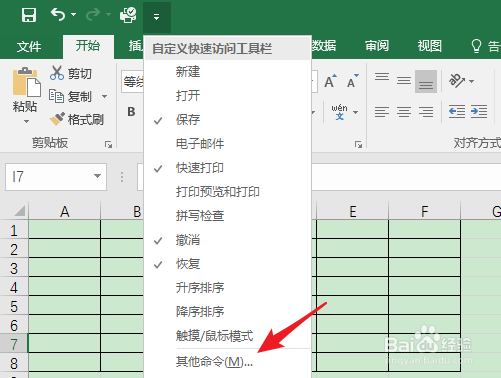Open the phonetic guide dropdown arrow
The width and height of the screenshot is (501, 378).
(x=356, y=112)
